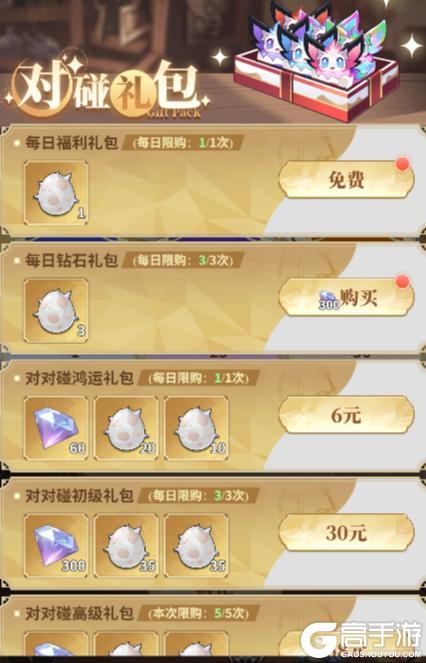Buy the 对对碰鸿运礼包 for 6元
Screen dimensions: 426x663
(x=346, y=415)
